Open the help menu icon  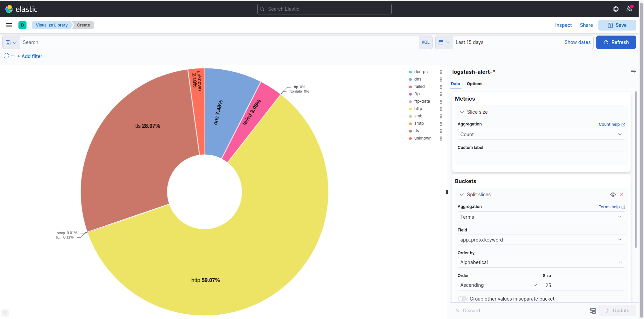616,9
